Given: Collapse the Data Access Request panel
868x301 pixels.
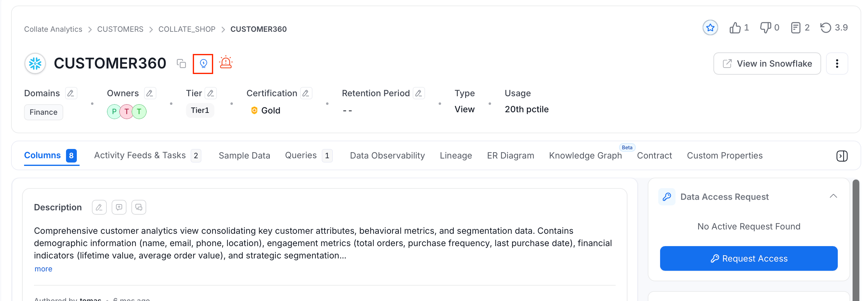Looking at the screenshot, I should coord(833,196).
